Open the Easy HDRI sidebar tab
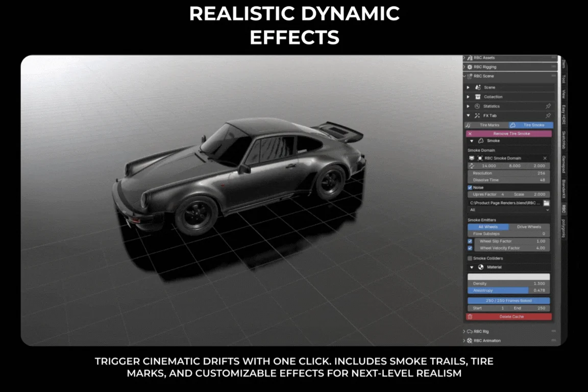Screen dimensions: 588x392 [563, 115]
